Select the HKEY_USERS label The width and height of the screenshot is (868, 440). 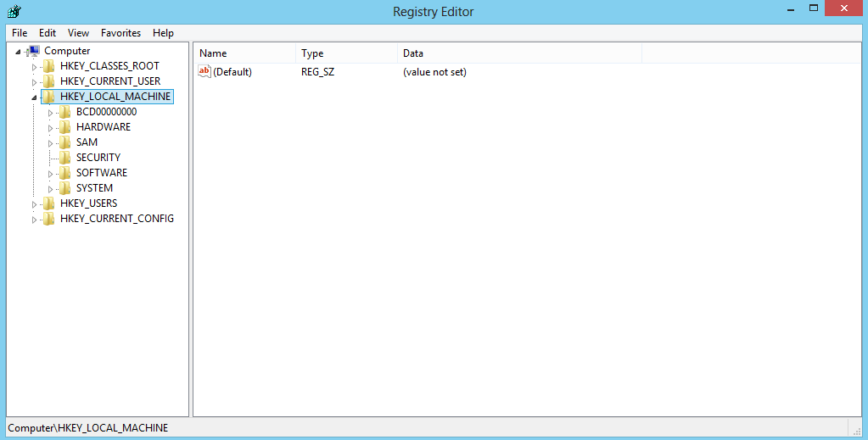click(88, 203)
